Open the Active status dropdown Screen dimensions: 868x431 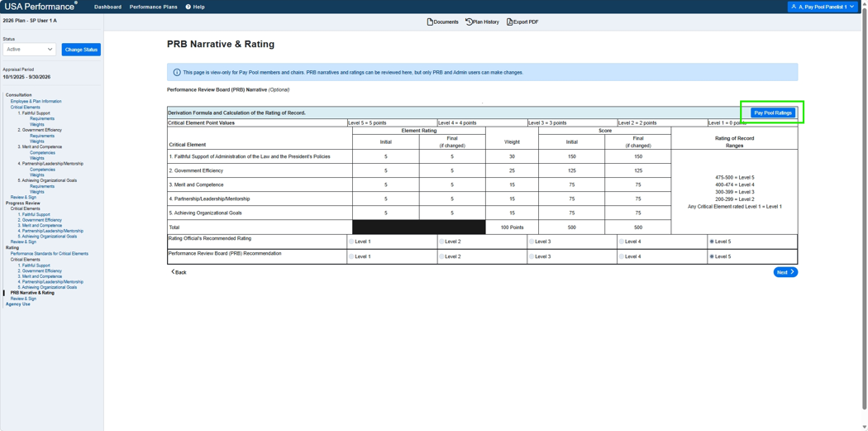coord(29,50)
